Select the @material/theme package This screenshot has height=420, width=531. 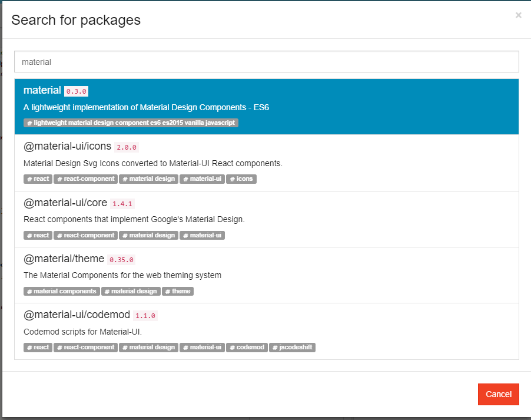click(x=267, y=275)
